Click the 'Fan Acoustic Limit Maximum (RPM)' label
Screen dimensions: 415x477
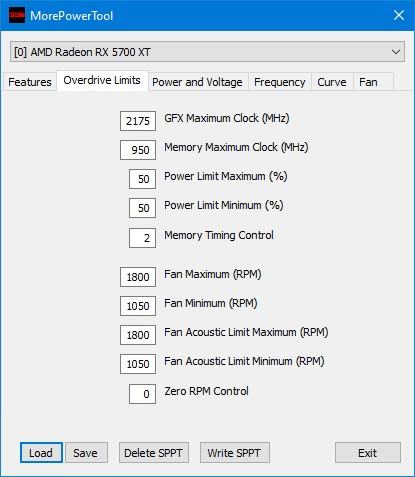(246, 332)
